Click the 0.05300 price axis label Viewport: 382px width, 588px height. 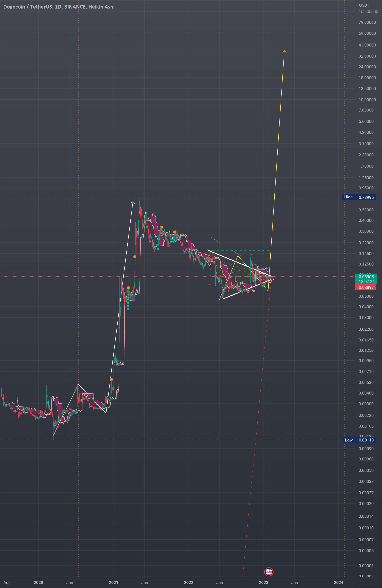tap(366, 296)
